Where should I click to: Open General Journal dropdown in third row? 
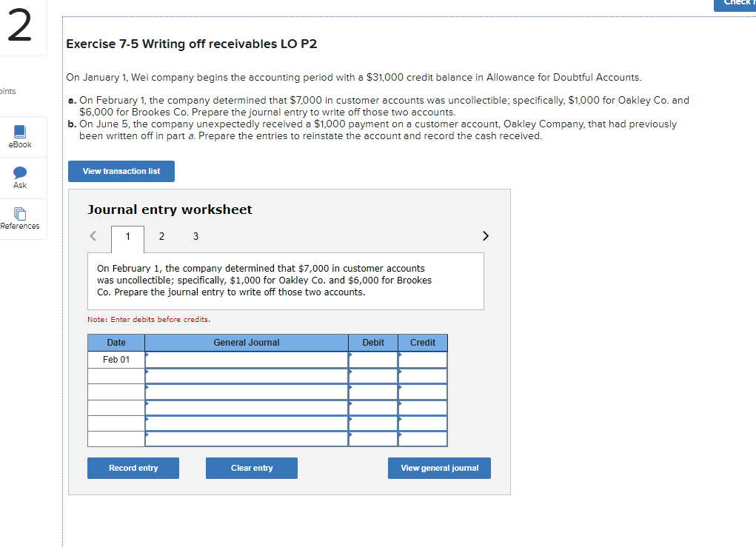pos(247,392)
